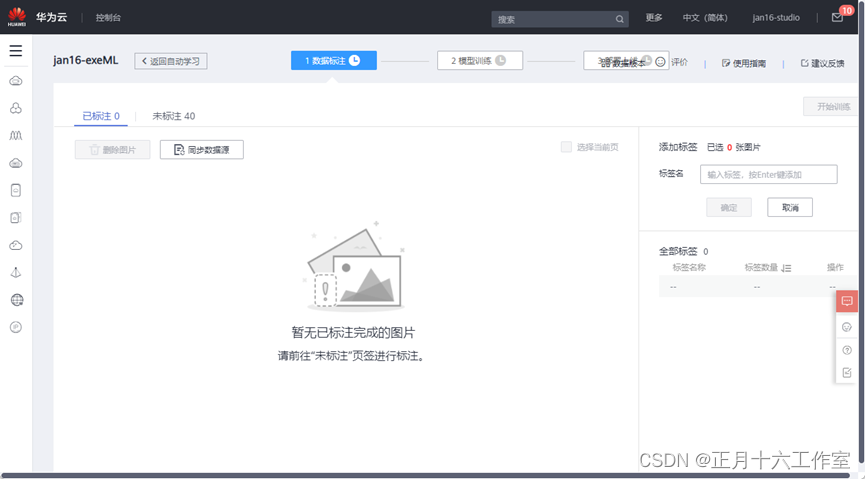Open the mail notifications icon
865x479 pixels.
tap(837, 18)
